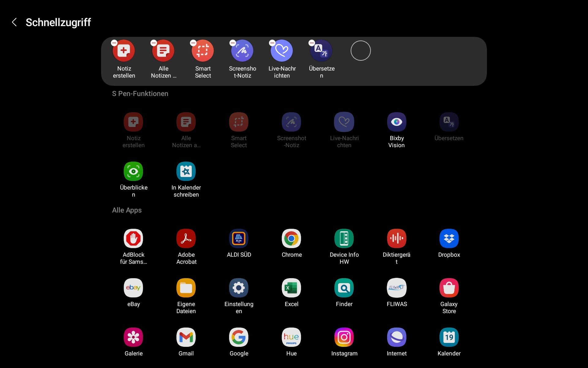Remove Übersetzen shortcut via minus badge

pos(311,43)
